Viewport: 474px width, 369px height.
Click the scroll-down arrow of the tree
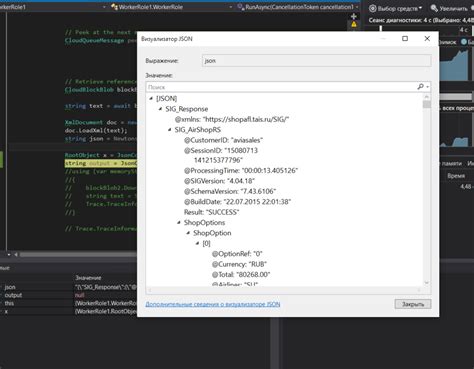coord(427,283)
